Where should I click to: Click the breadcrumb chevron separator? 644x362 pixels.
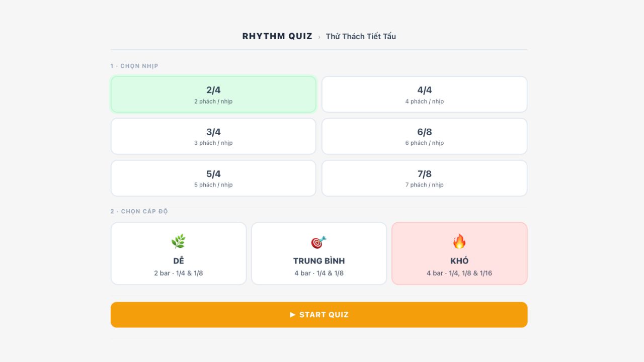click(x=319, y=37)
